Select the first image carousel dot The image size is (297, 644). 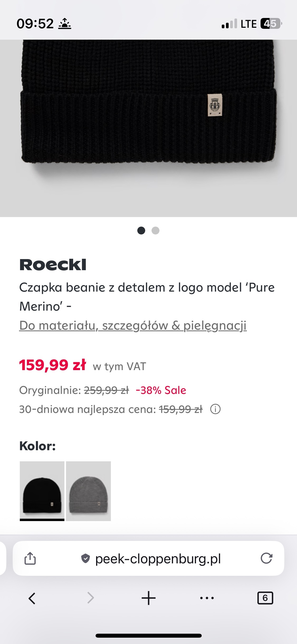click(141, 231)
